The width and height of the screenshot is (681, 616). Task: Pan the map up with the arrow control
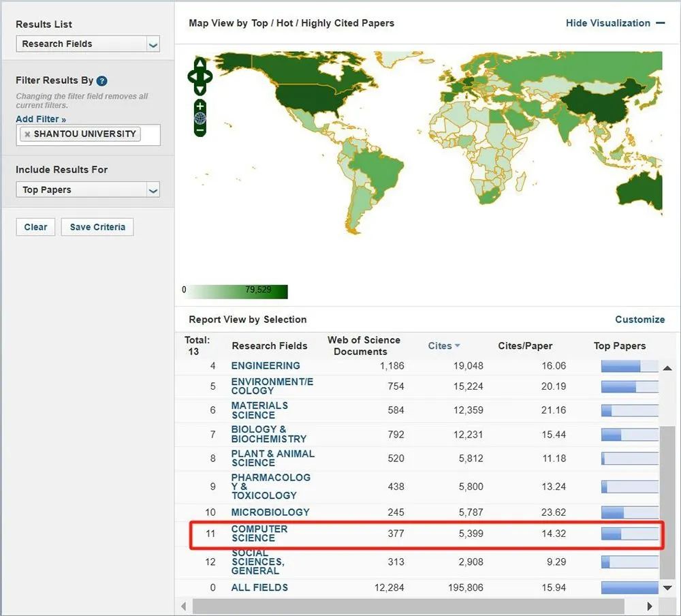pyautogui.click(x=200, y=64)
